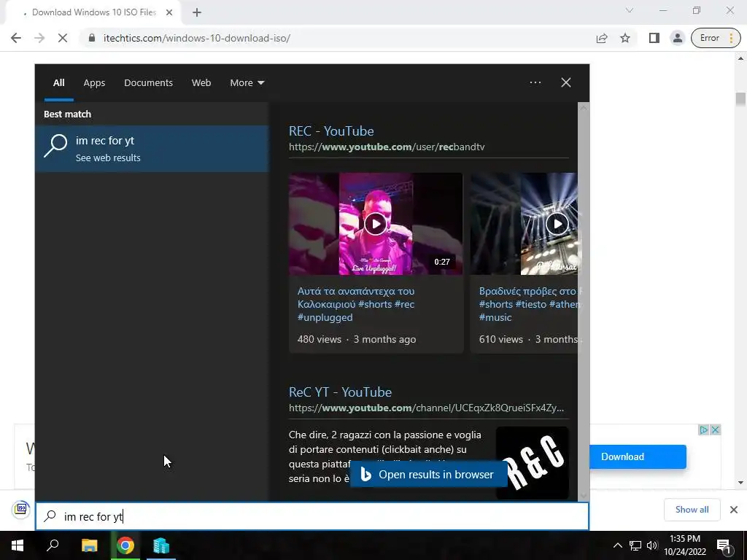Screen dimensions: 747x560
Task: Open File Explorer from taskbar
Action: pos(89,545)
